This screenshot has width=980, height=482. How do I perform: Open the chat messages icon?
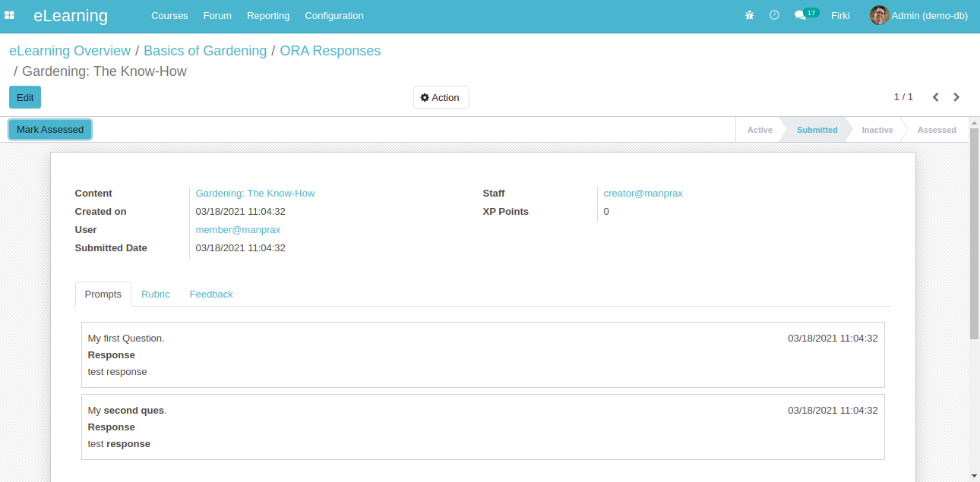tap(800, 15)
